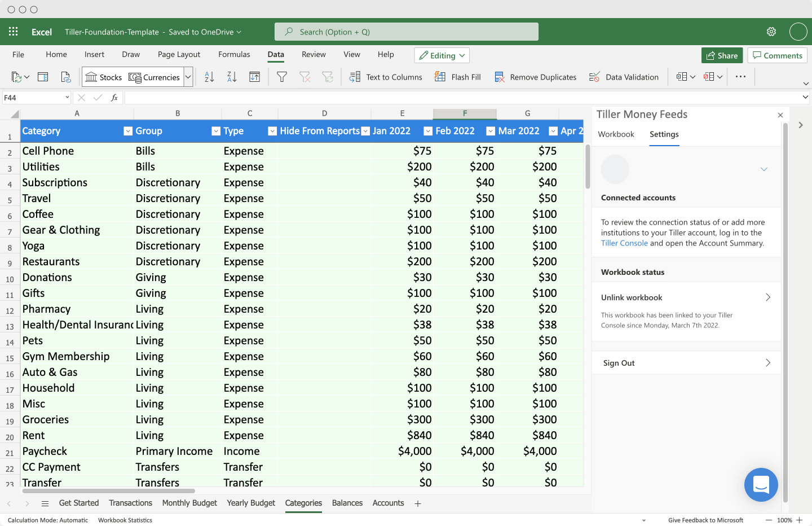This screenshot has width=812, height=526.
Task: Click Give Feedback to Microsoft
Action: pyautogui.click(x=705, y=520)
